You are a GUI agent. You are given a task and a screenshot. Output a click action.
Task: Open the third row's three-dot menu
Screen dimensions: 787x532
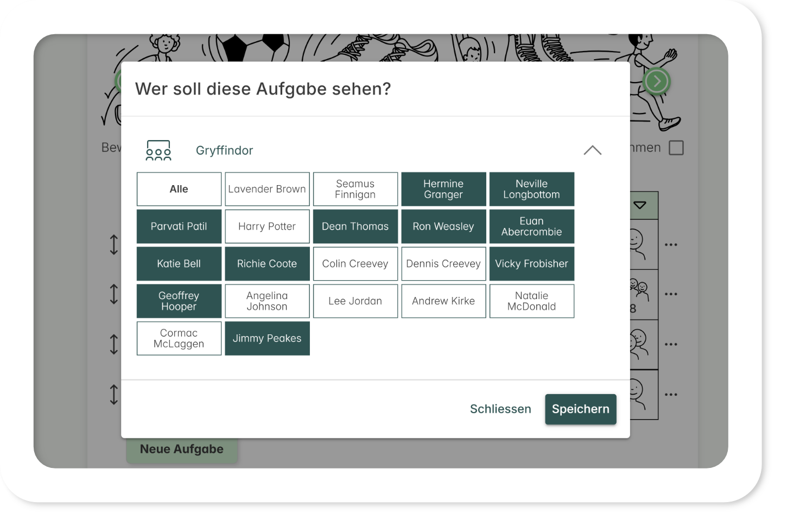pos(671,344)
